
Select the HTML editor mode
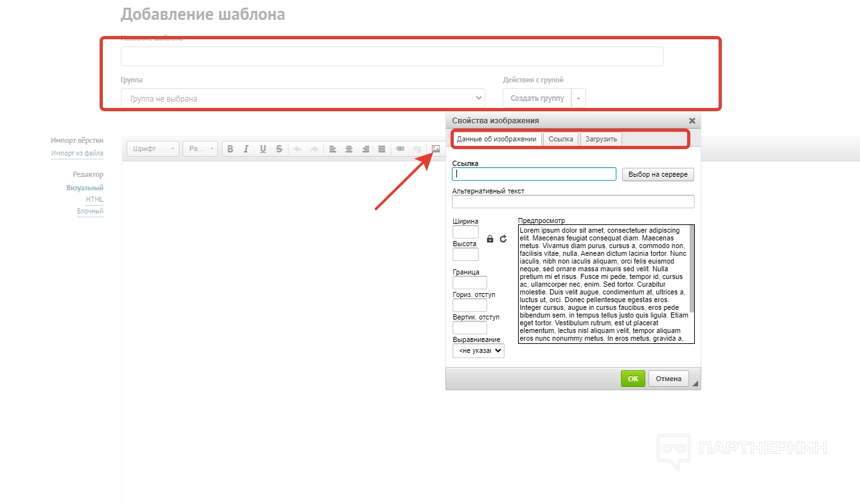(94, 199)
